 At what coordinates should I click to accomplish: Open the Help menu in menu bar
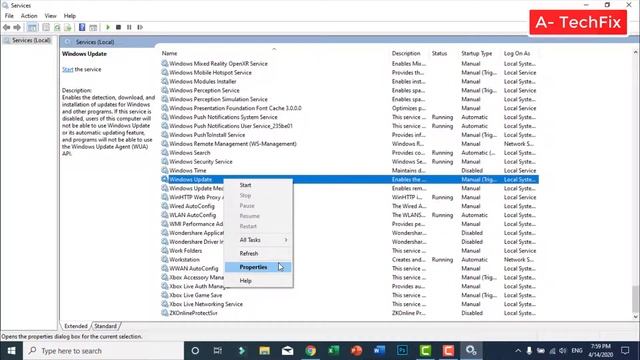[70, 16]
